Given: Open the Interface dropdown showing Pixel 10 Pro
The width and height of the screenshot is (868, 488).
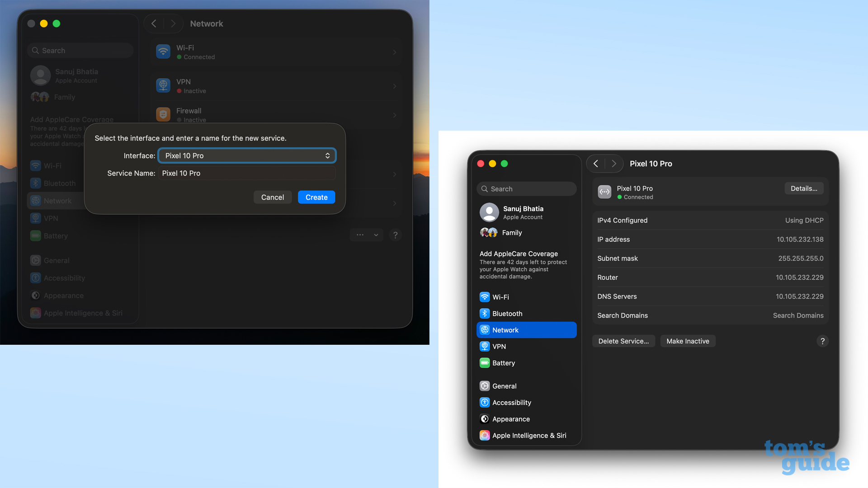Looking at the screenshot, I should pyautogui.click(x=247, y=155).
